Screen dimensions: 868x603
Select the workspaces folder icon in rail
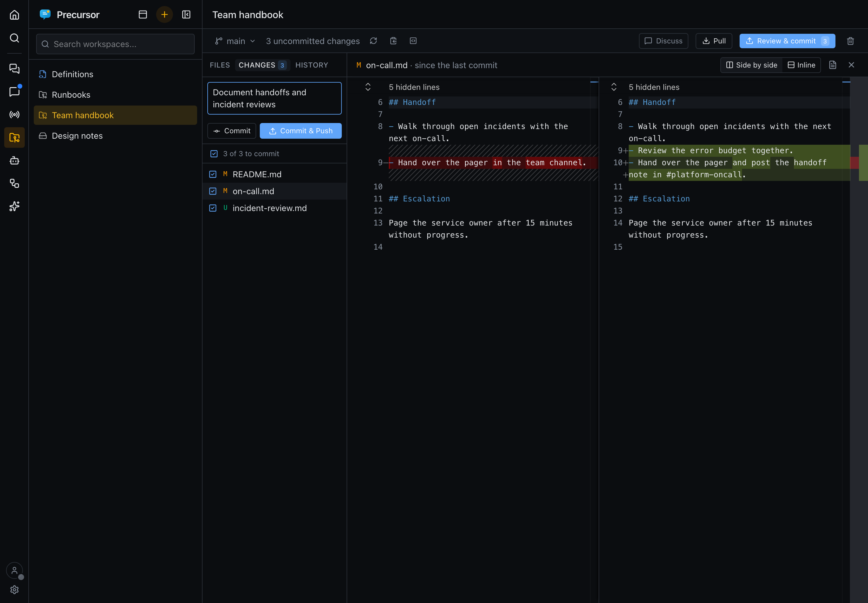click(14, 137)
